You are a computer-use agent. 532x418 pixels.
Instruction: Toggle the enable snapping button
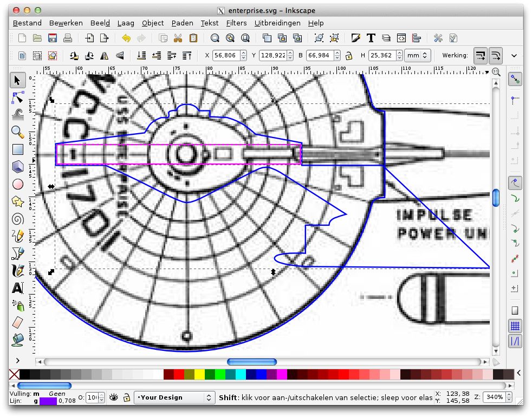point(515,80)
